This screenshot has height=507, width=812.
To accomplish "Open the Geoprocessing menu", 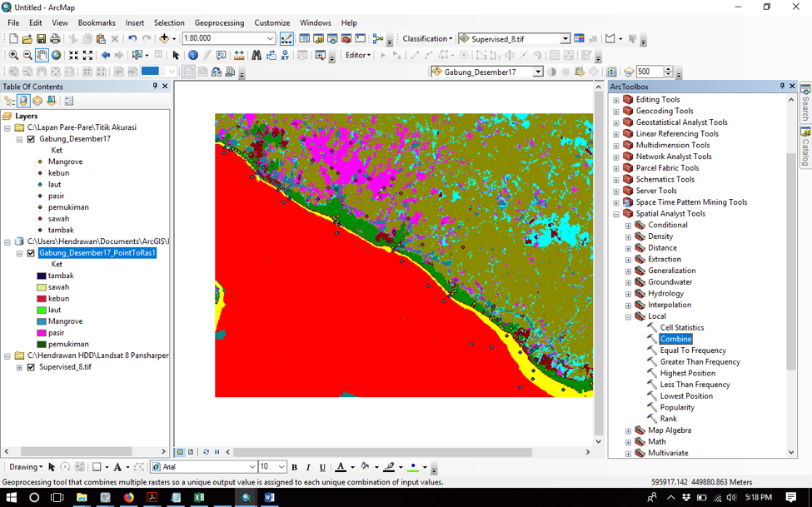I will [219, 22].
